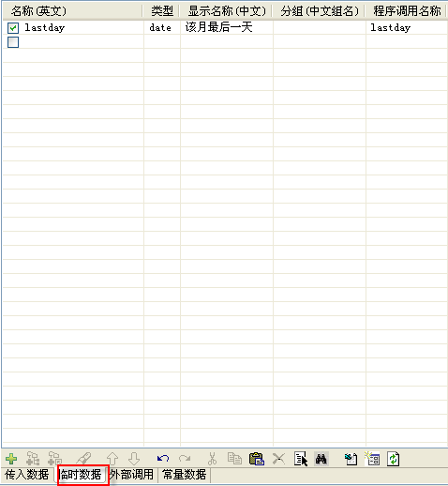Click the add child node icon
Image resolution: width=448 pixels, height=486 pixels.
(x=33, y=459)
